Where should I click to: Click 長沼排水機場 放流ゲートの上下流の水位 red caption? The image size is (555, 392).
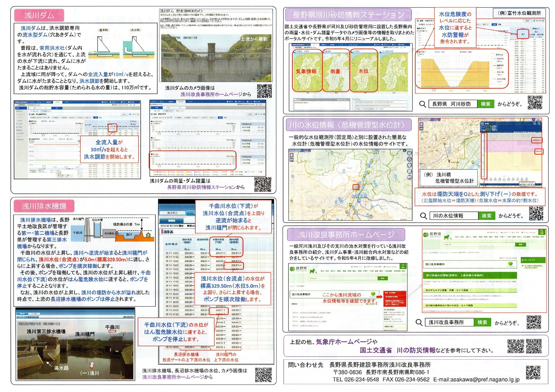pyautogui.click(x=186, y=357)
